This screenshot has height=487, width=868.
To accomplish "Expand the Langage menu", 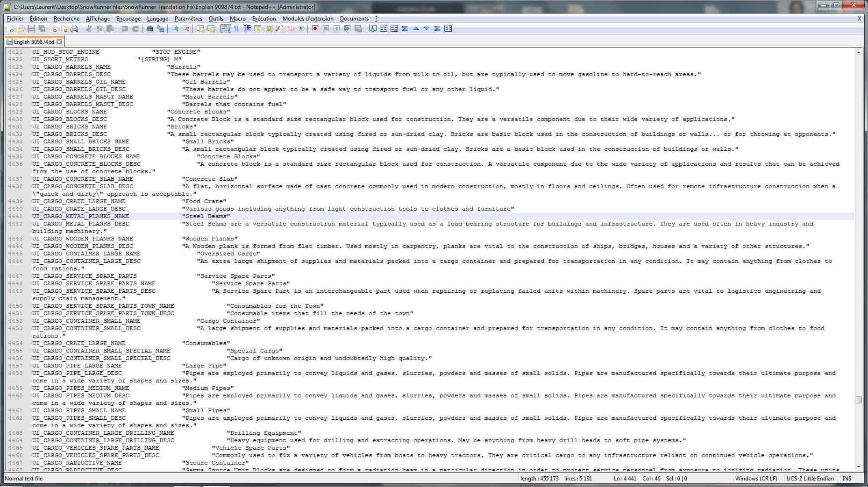I will [157, 19].
